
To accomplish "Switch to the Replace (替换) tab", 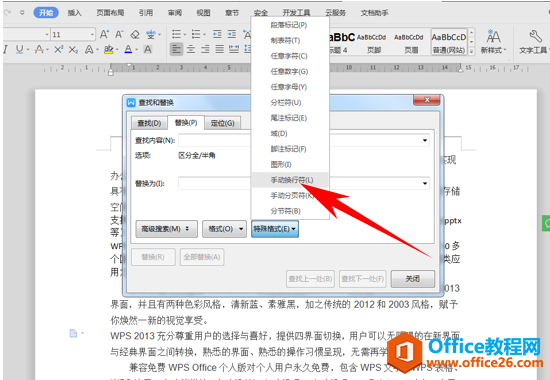I will (186, 122).
